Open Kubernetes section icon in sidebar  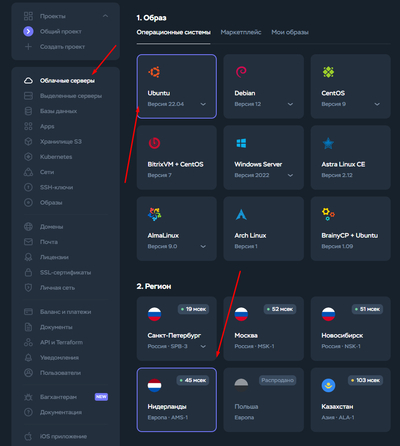point(28,157)
